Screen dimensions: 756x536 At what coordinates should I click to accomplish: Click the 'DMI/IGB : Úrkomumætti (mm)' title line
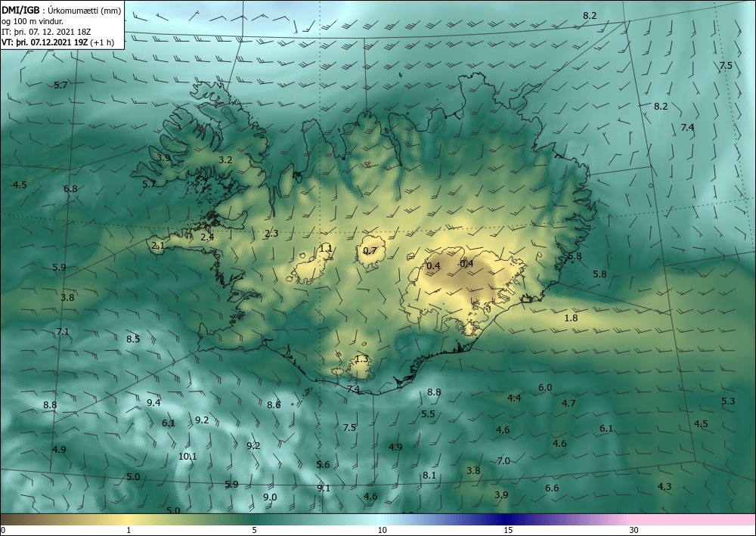[62, 10]
